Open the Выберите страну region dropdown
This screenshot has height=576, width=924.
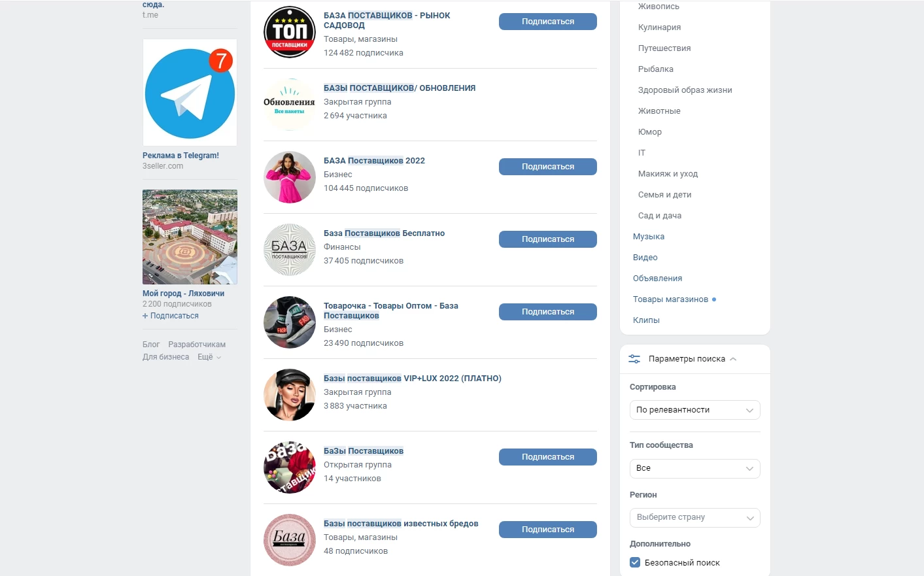694,517
